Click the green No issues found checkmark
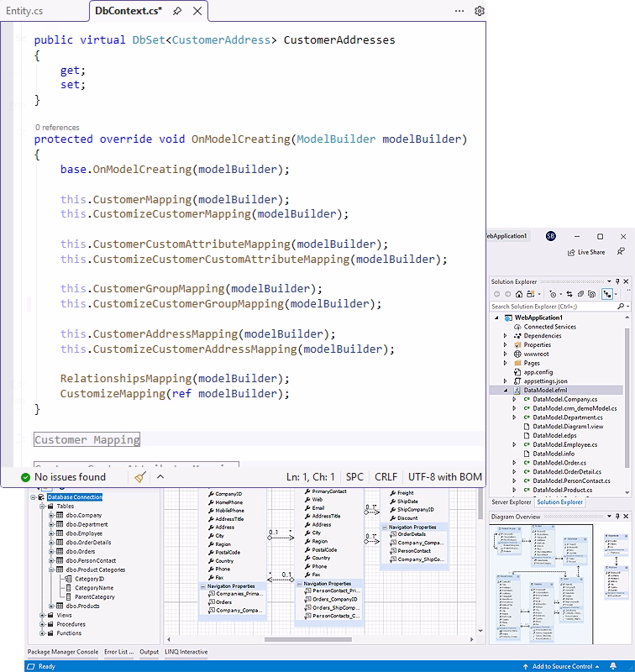Viewport: 635px width, 672px height. 26,477
